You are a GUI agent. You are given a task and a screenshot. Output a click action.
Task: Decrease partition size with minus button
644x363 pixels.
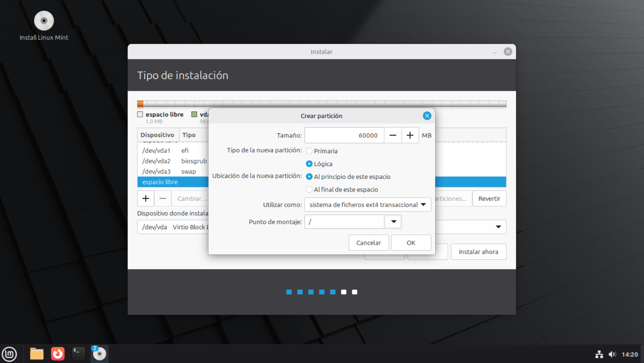[x=393, y=135]
